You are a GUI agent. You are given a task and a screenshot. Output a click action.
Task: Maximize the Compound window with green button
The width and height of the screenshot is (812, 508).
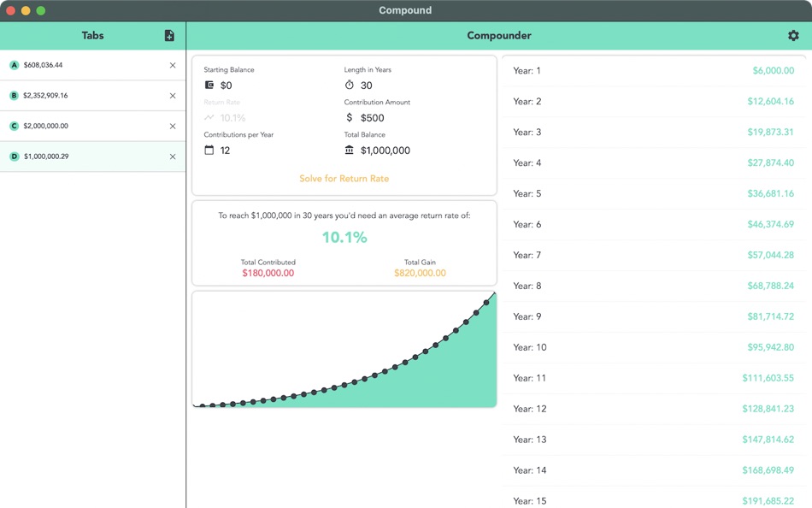point(41,10)
